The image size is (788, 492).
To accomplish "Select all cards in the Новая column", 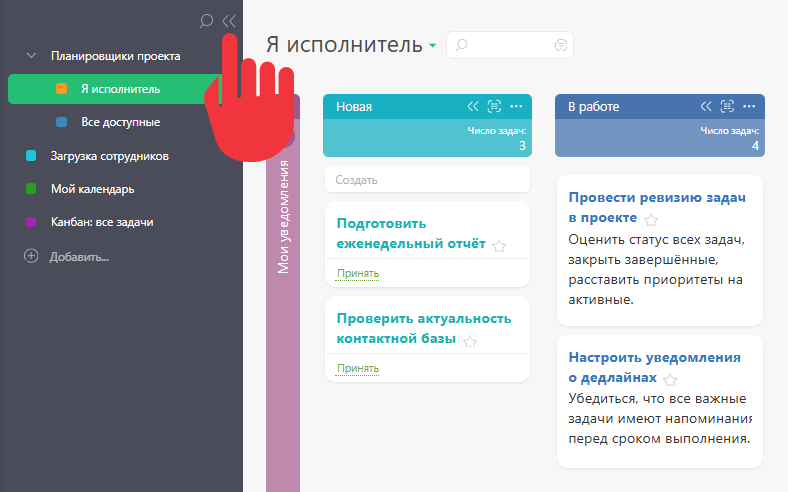I will (x=495, y=107).
